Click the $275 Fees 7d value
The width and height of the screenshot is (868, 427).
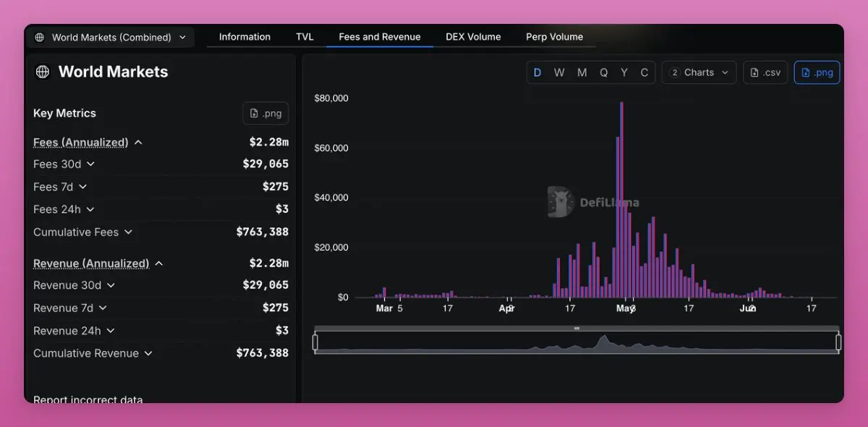click(x=276, y=187)
